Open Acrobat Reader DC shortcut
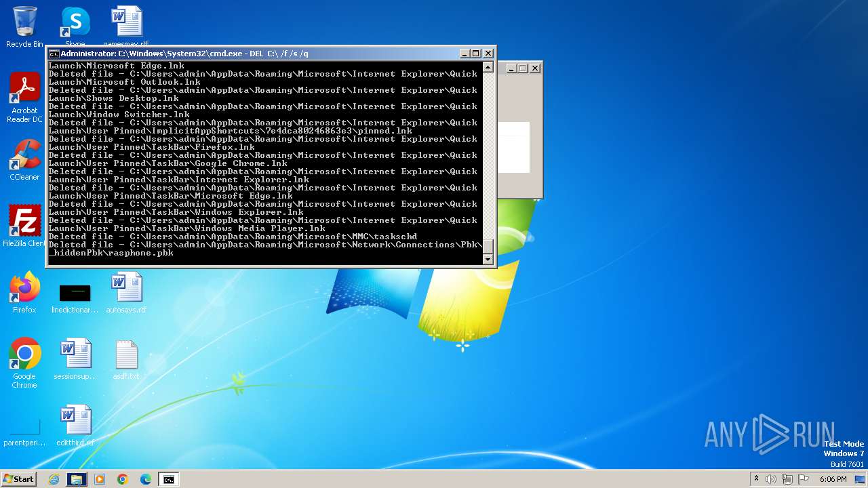Viewport: 868px width, 488px height. [x=24, y=96]
